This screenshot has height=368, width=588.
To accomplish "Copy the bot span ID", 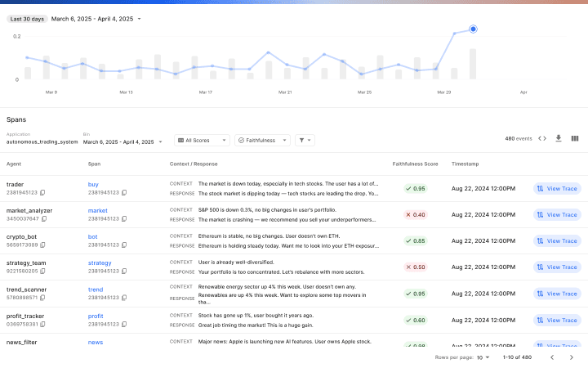I will point(124,245).
